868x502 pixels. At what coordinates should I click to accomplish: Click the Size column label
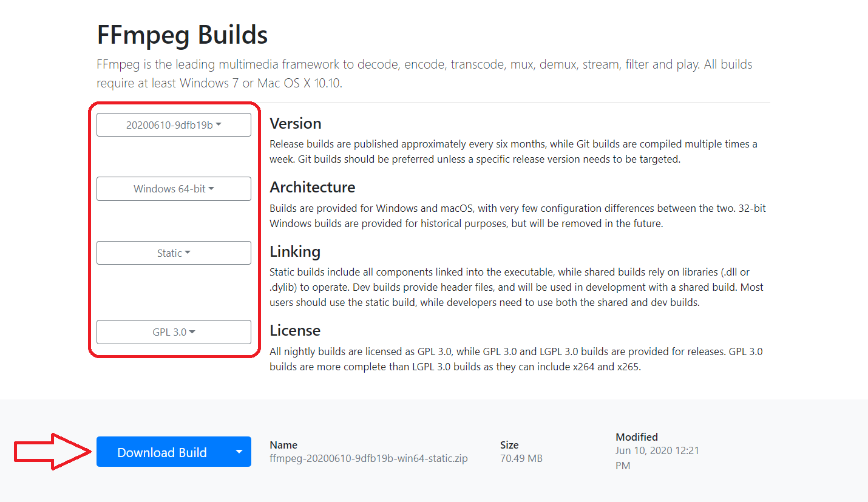coord(509,445)
